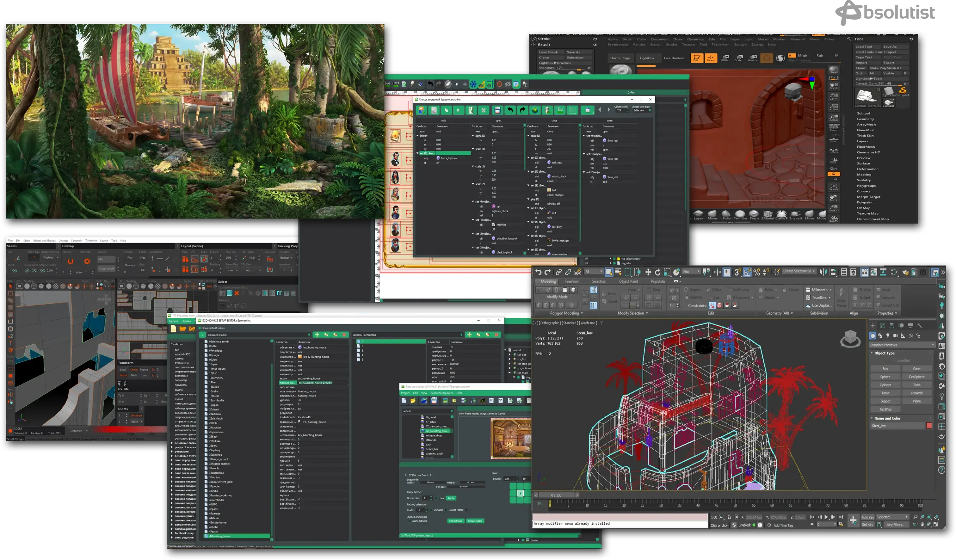956x560 pixels.
Task: Select the ZModeler brush in ZBrush bottom shelf
Action: tap(768, 215)
